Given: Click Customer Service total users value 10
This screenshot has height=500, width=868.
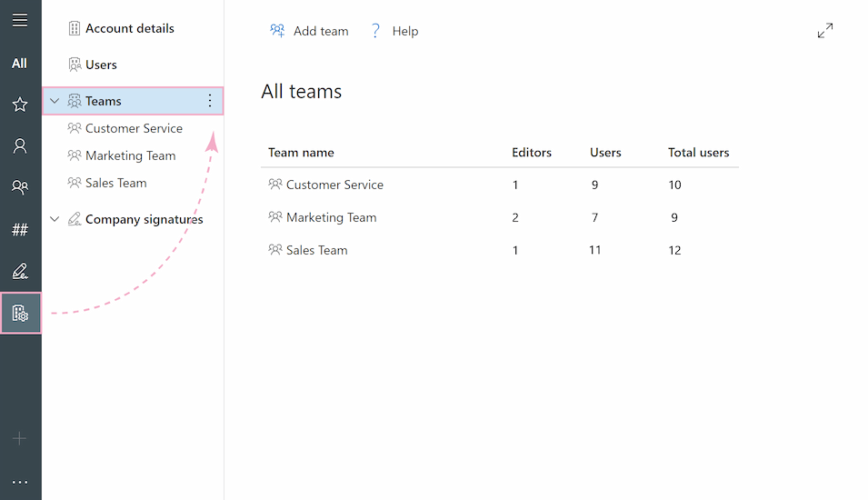Looking at the screenshot, I should tap(674, 185).
